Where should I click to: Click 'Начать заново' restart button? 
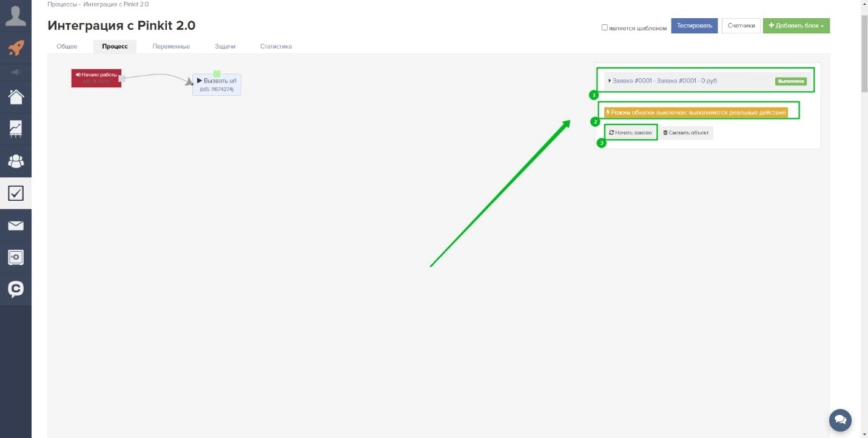click(631, 132)
